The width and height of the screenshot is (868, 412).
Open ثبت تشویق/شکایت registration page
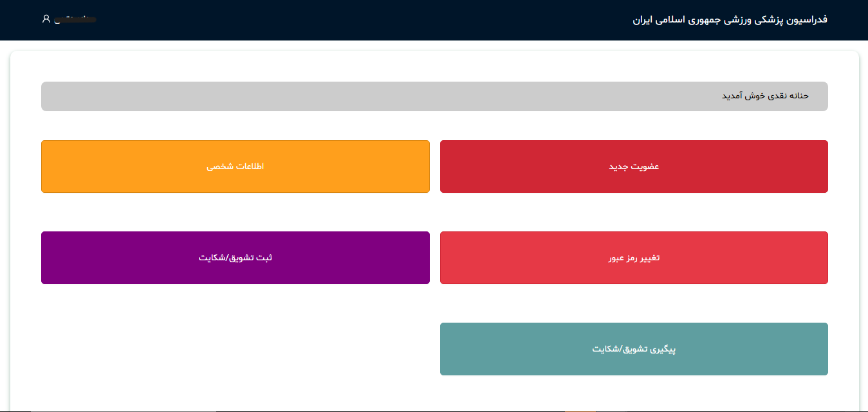click(x=235, y=258)
